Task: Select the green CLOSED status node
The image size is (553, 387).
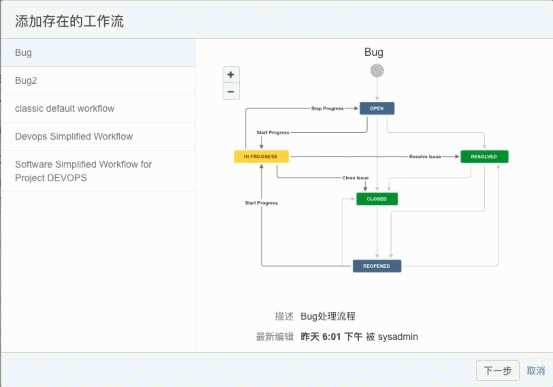Action: 377,199
